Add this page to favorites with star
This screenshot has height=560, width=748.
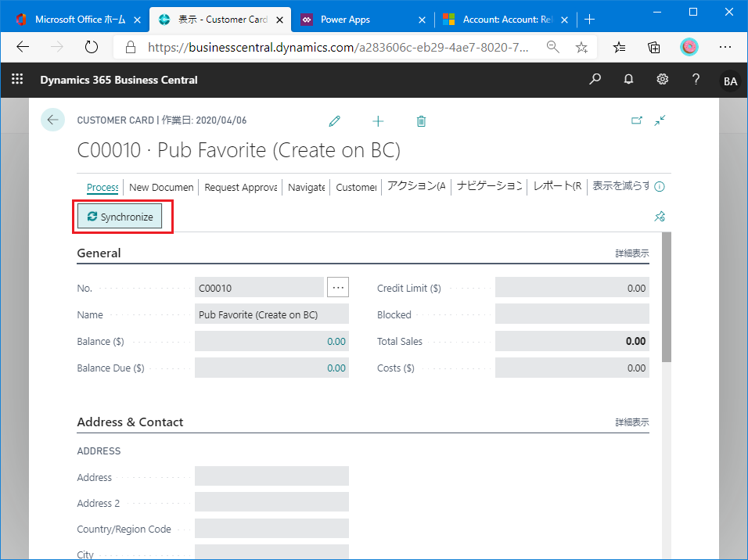[x=581, y=47]
